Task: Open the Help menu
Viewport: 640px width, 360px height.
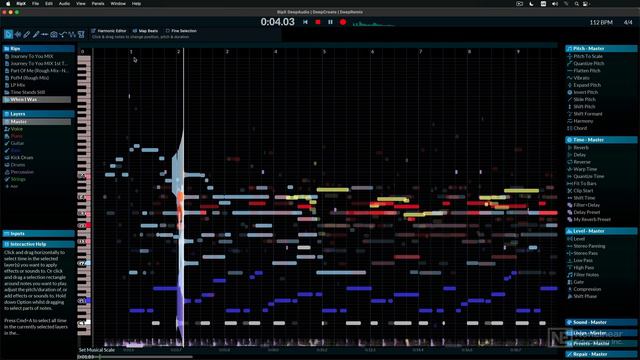Action: 136,4
